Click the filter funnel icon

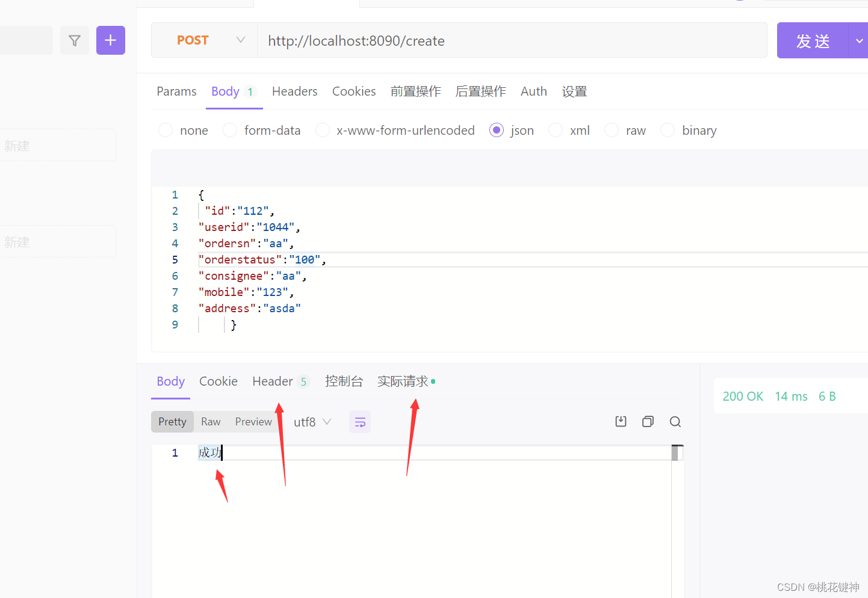75,40
